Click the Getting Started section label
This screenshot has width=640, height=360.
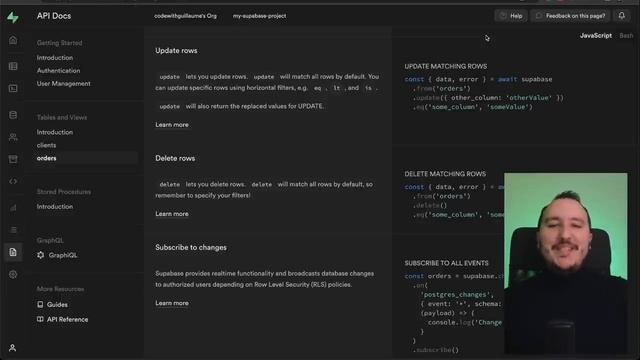pos(59,43)
